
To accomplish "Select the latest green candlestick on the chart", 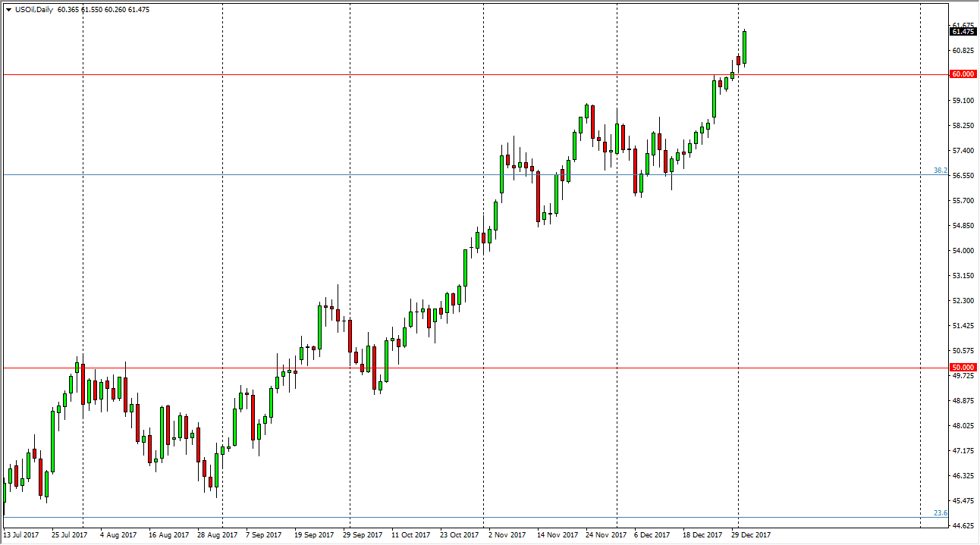I will tap(744, 45).
